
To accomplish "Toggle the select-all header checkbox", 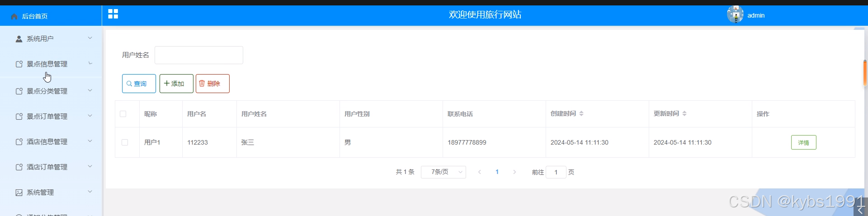I will tap(123, 114).
